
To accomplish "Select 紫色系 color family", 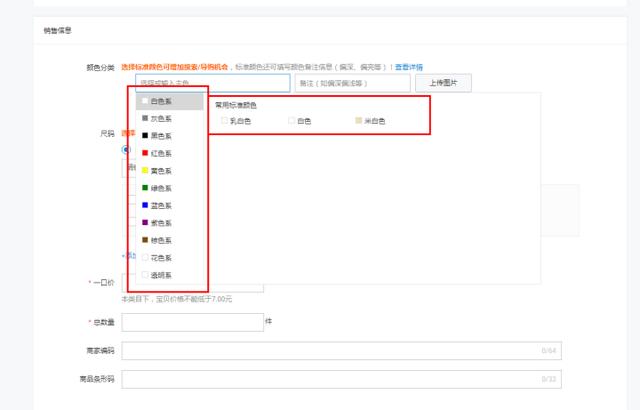I will coord(170,223).
